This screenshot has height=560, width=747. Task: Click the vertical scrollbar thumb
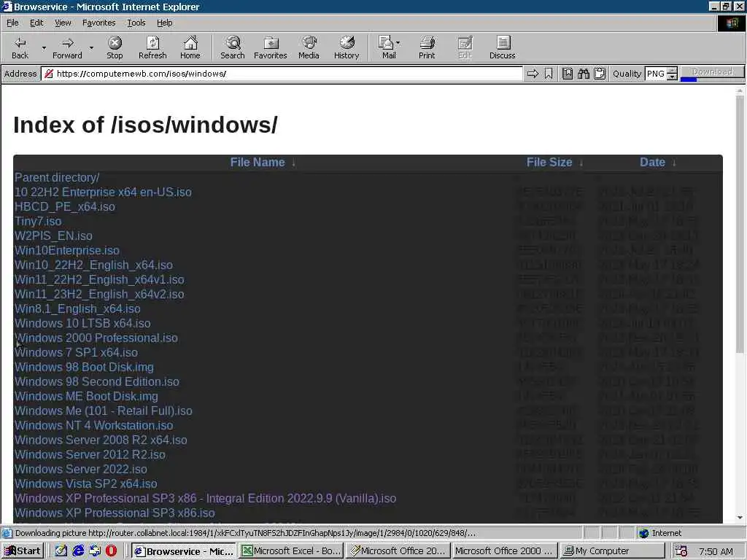(740, 224)
